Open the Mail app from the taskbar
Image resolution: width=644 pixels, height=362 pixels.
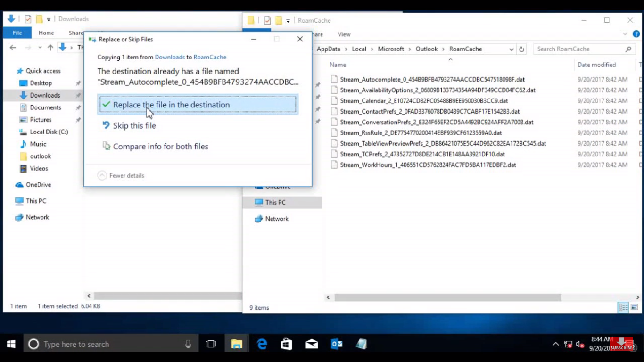coord(311,344)
